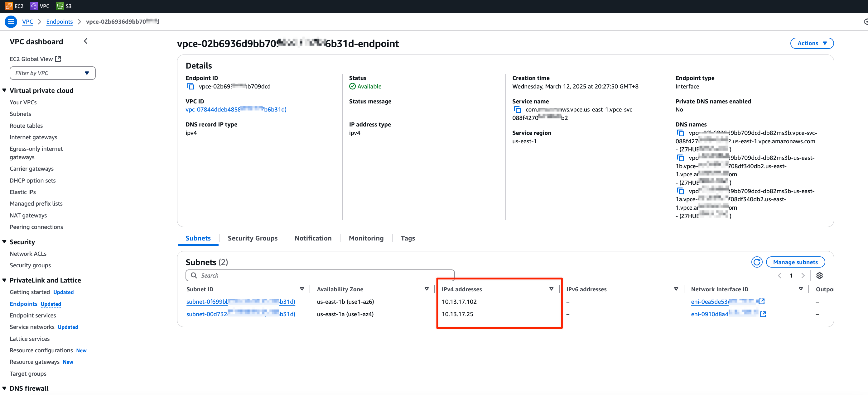The image size is (868, 395).
Task: Copy the Service name using its copy icon
Action: (x=517, y=109)
